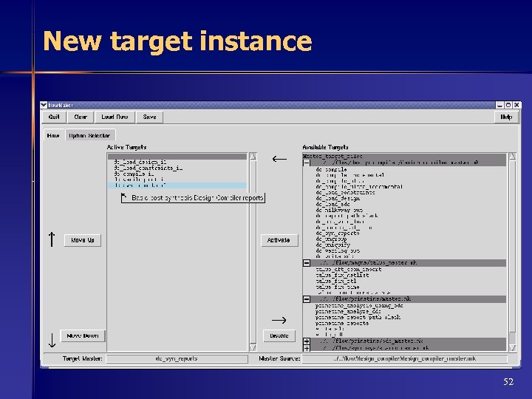Select the highlighted blue row in Active Targets

(177, 185)
